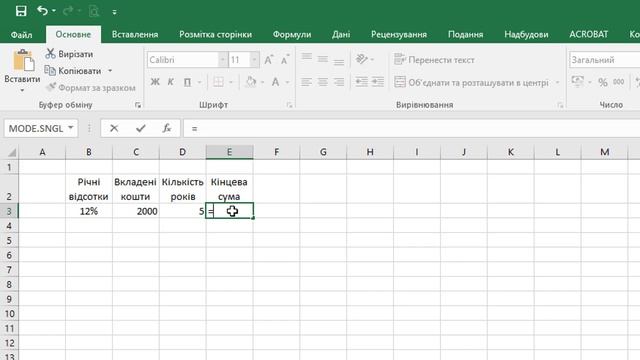
Task: Select column E header
Action: pyautogui.click(x=229, y=152)
